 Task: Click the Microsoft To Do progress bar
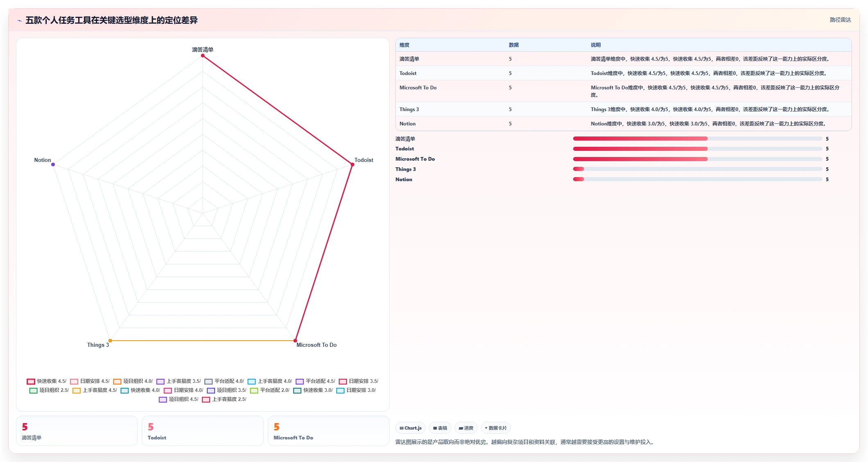click(697, 159)
